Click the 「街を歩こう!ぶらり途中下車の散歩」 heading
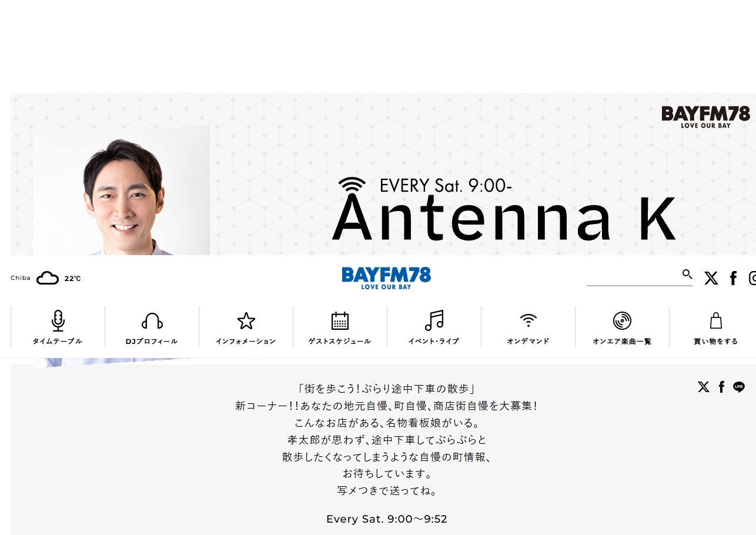The height and width of the screenshot is (535, 756). (x=386, y=389)
